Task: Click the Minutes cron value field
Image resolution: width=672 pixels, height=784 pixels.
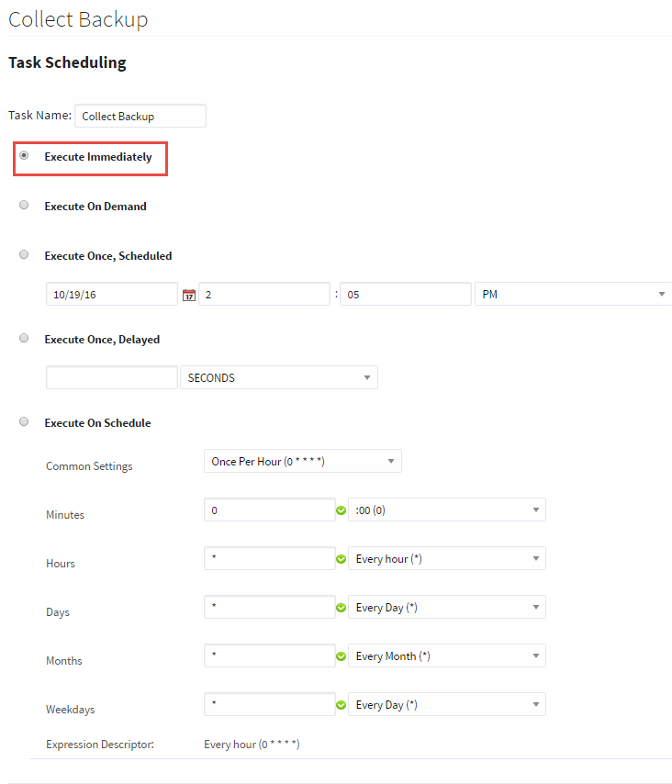Action: click(269, 510)
